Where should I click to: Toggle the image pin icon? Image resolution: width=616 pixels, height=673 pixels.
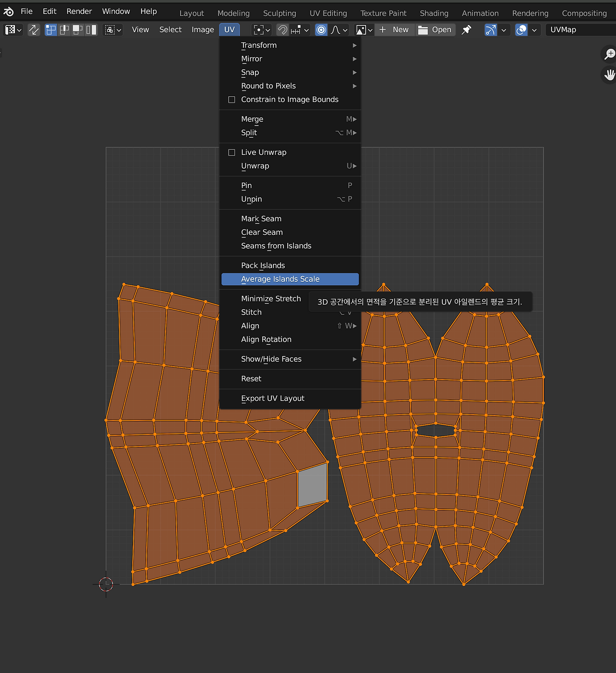(x=466, y=30)
